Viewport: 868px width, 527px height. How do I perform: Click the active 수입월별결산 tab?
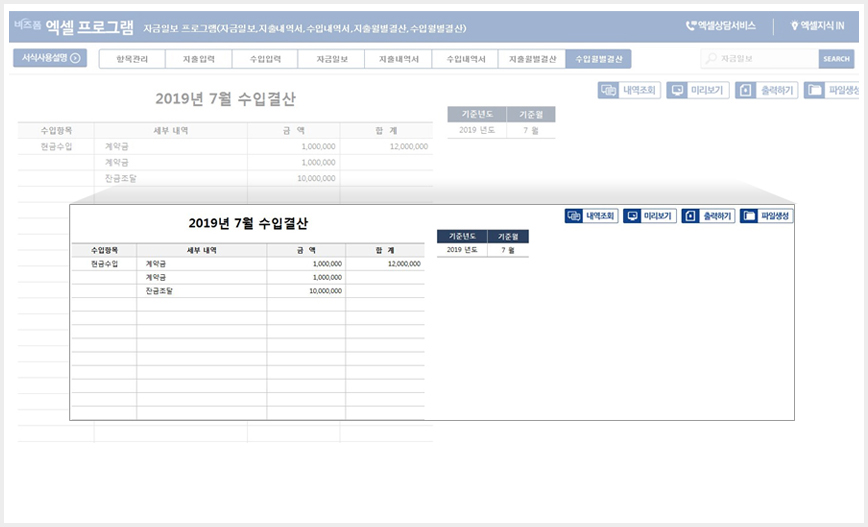tap(598, 59)
